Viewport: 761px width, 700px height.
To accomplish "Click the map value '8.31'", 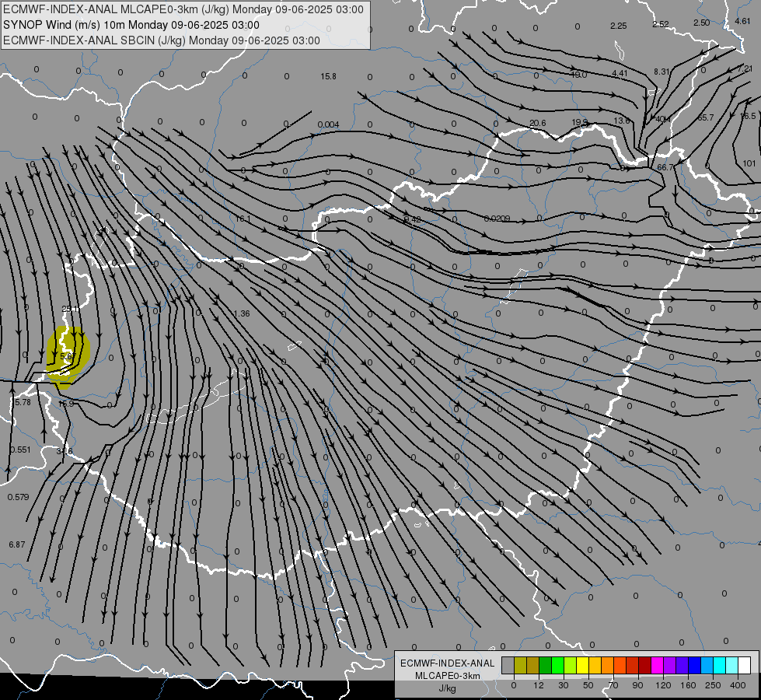I will tap(662, 72).
